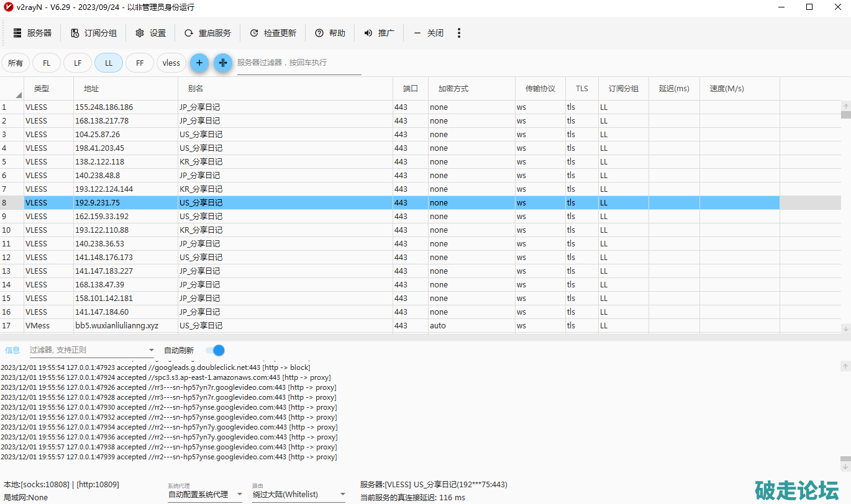
Task: Click the 重启服务 restart service icon
Action: click(189, 33)
